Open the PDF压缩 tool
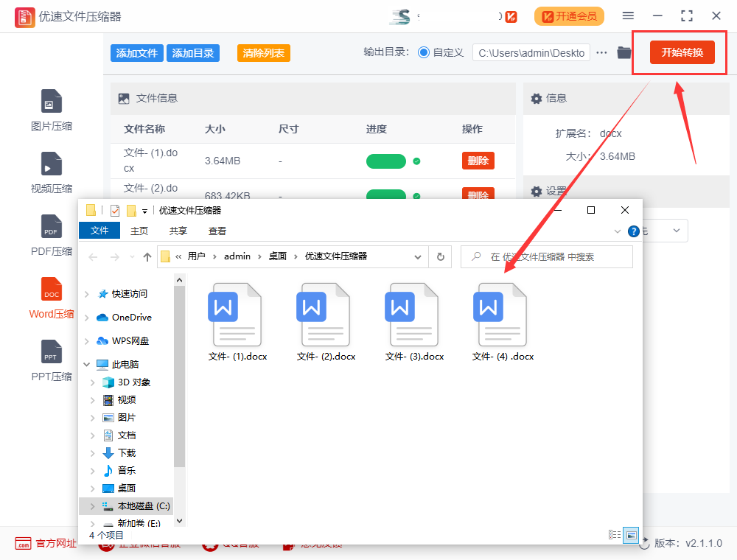The width and height of the screenshot is (737, 560). pyautogui.click(x=52, y=235)
